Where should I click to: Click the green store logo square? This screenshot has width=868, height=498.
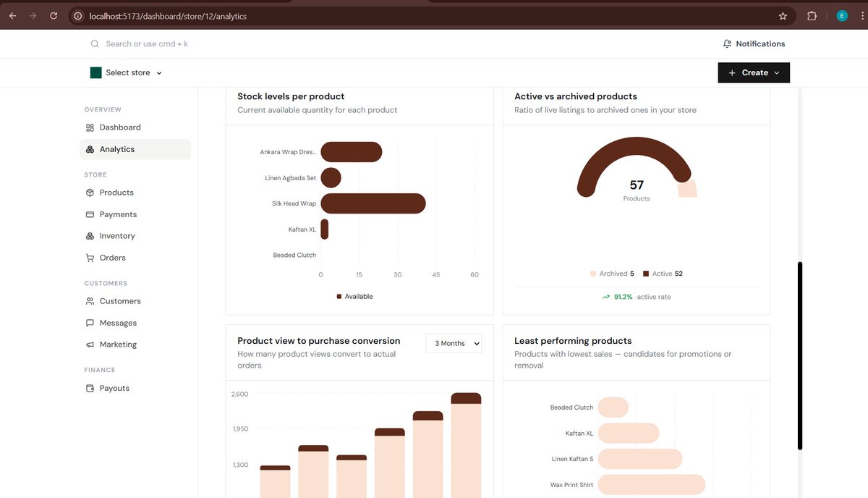click(95, 73)
